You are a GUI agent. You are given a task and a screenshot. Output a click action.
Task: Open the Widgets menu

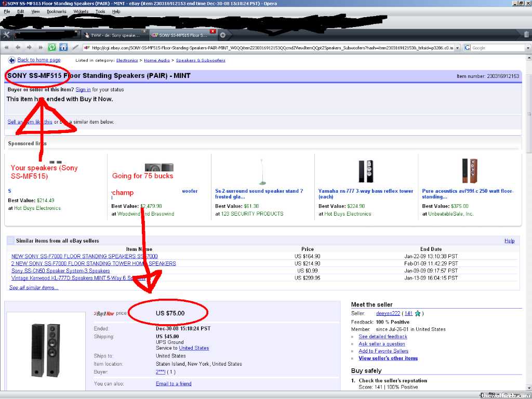[81, 11]
